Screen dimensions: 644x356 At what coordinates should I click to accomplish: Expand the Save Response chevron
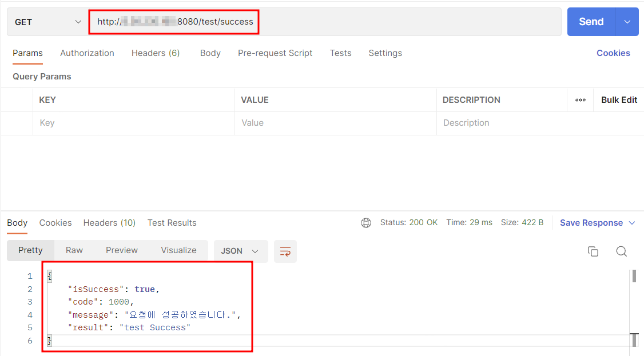[632, 223]
